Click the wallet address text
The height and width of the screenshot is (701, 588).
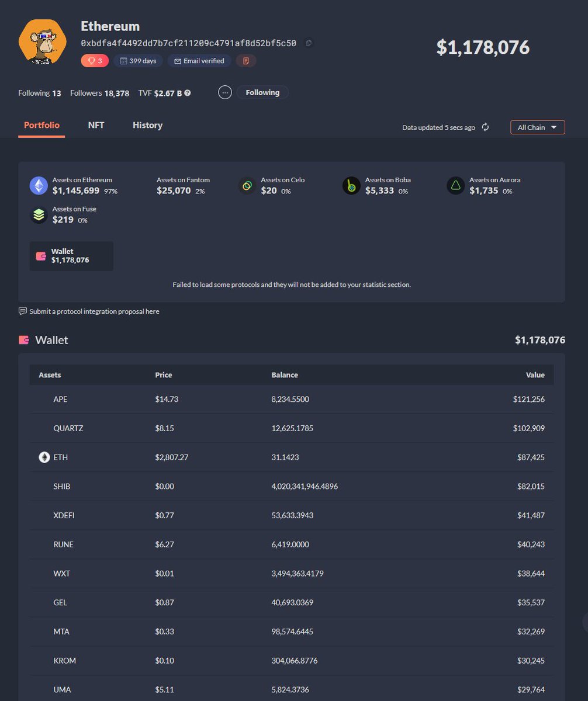click(189, 43)
